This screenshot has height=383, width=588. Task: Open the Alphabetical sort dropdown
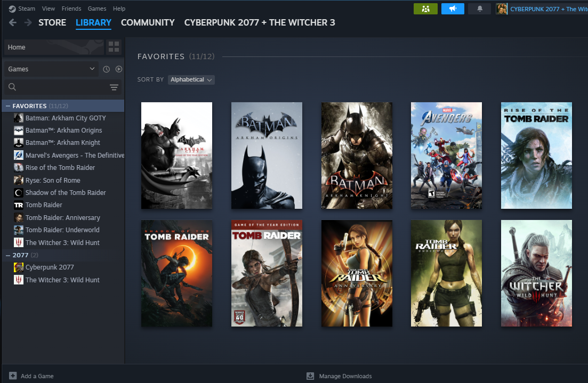click(191, 80)
